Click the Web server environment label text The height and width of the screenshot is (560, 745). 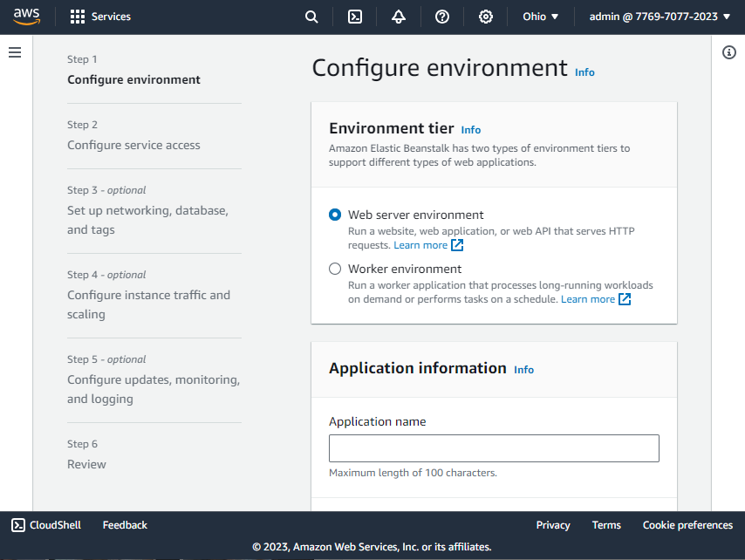(416, 215)
